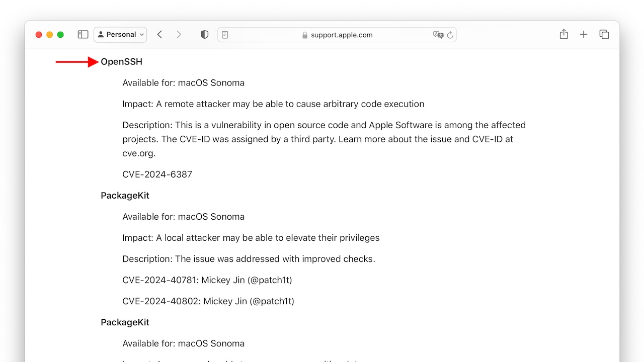Viewport: 644px width, 362px height.
Task: Select the OpenSSH heading
Action: [x=121, y=62]
